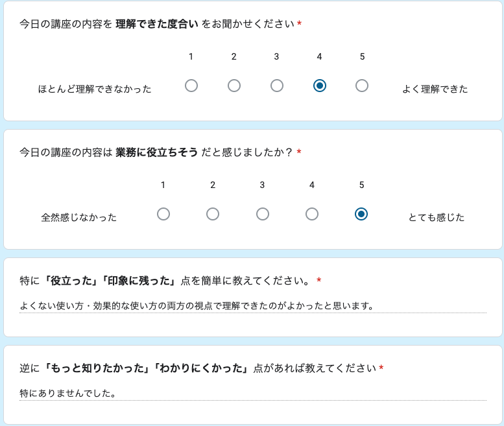Image resolution: width=504 pixels, height=426 pixels.
Task: Select rating 4 for 業務に役立ちそう
Action: [312, 214]
